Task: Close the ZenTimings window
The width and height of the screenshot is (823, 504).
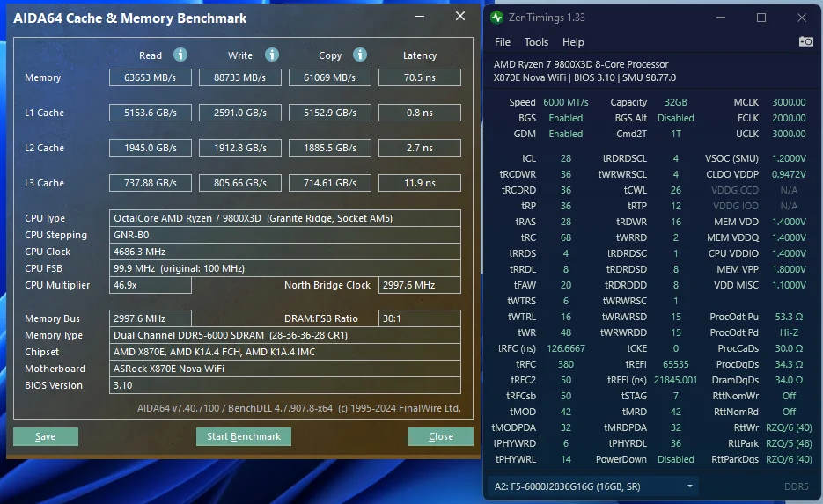Action: click(x=802, y=18)
